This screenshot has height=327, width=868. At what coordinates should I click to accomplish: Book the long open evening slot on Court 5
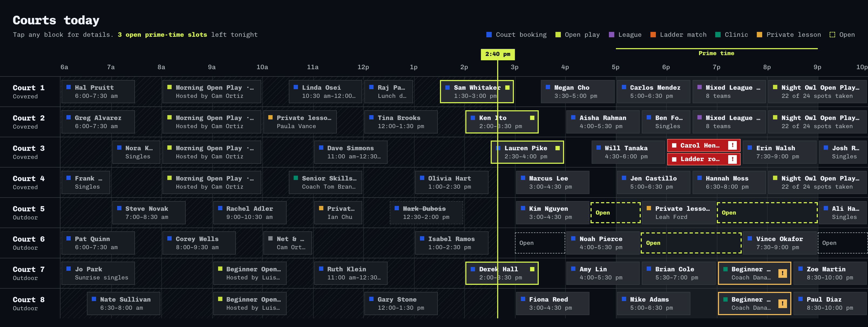767,213
